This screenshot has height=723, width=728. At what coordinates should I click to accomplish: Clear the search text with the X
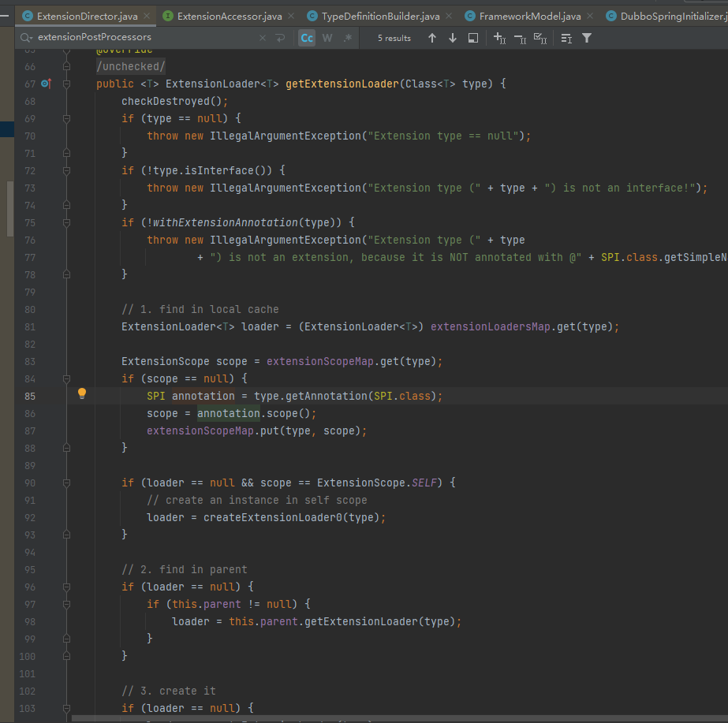(x=263, y=38)
